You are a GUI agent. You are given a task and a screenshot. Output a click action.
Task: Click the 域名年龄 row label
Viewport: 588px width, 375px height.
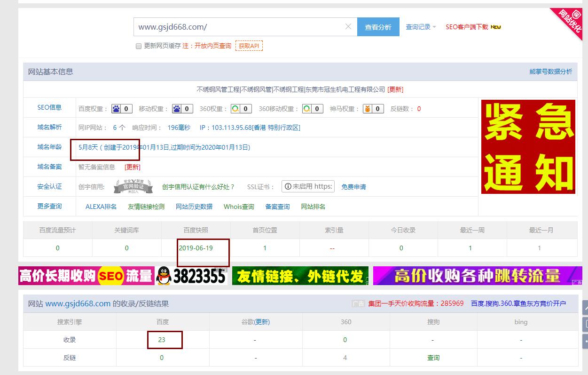coord(49,147)
